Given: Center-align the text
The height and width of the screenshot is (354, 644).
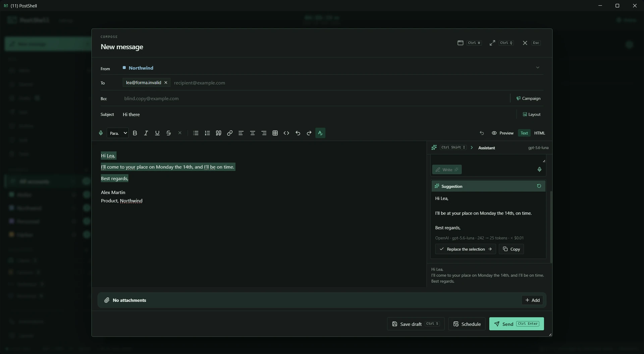Looking at the screenshot, I should tap(253, 133).
